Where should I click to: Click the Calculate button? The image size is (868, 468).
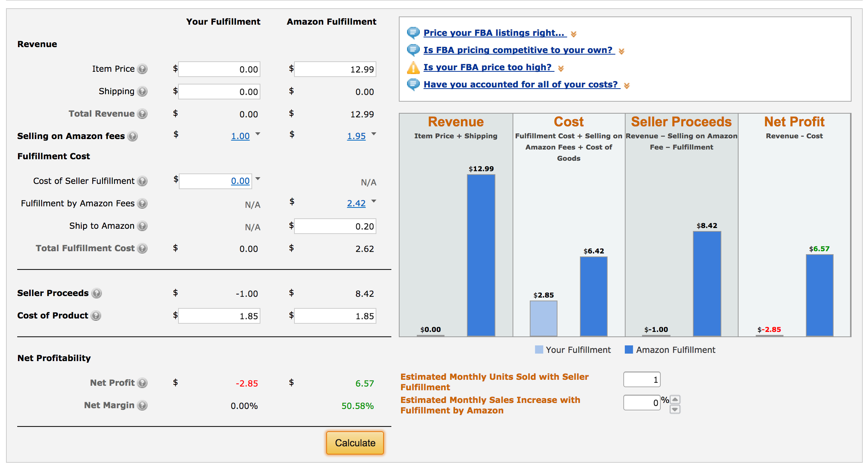click(x=355, y=443)
